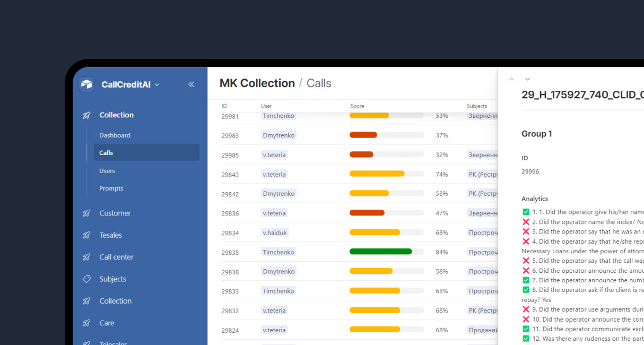Click the red cross on analytics item 5
Image resolution: width=644 pixels, height=345 pixels.
[526, 261]
